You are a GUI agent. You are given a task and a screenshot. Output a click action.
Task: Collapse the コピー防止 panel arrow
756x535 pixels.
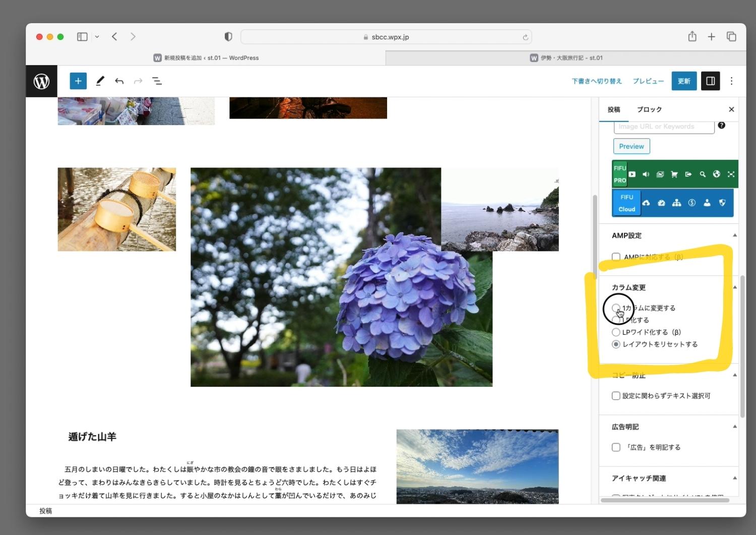coord(735,375)
